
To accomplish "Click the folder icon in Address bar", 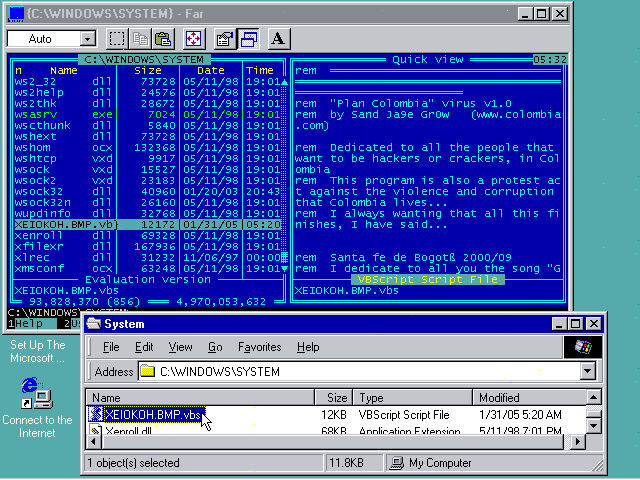I will (x=148, y=371).
